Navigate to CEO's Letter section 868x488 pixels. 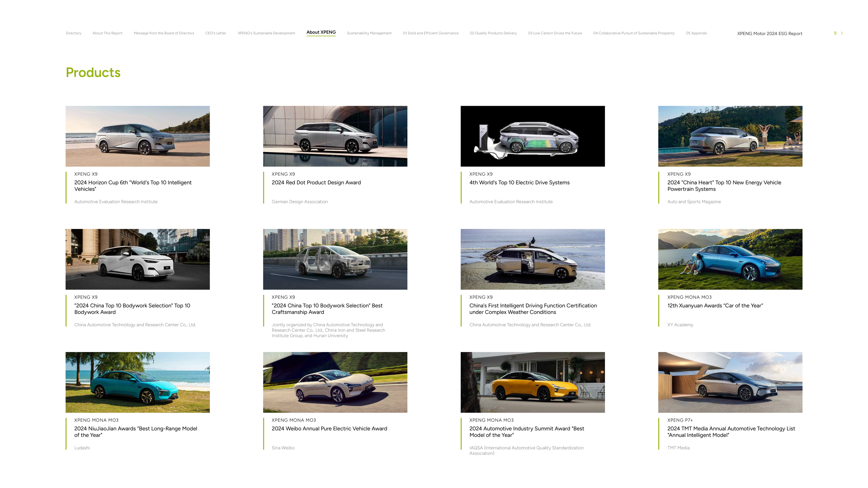pos(216,33)
